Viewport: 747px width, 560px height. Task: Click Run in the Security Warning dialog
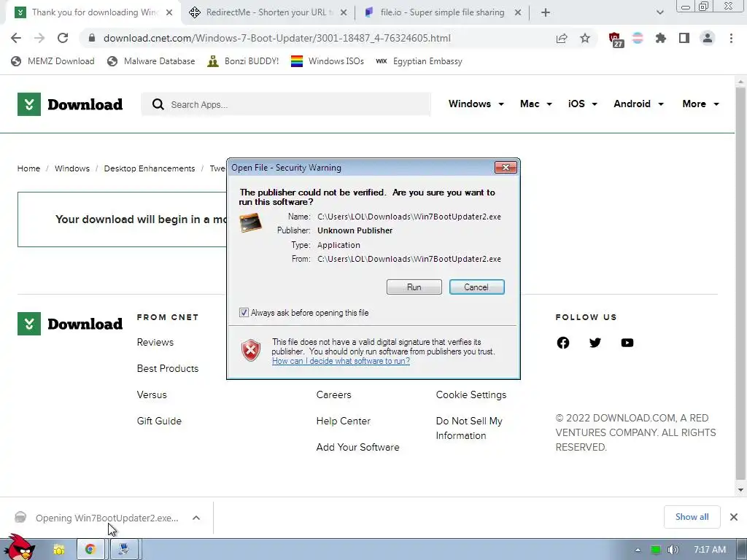(x=414, y=287)
